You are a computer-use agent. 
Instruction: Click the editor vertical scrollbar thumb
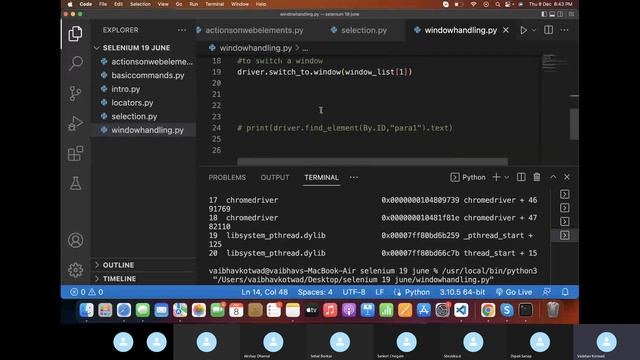click(574, 124)
